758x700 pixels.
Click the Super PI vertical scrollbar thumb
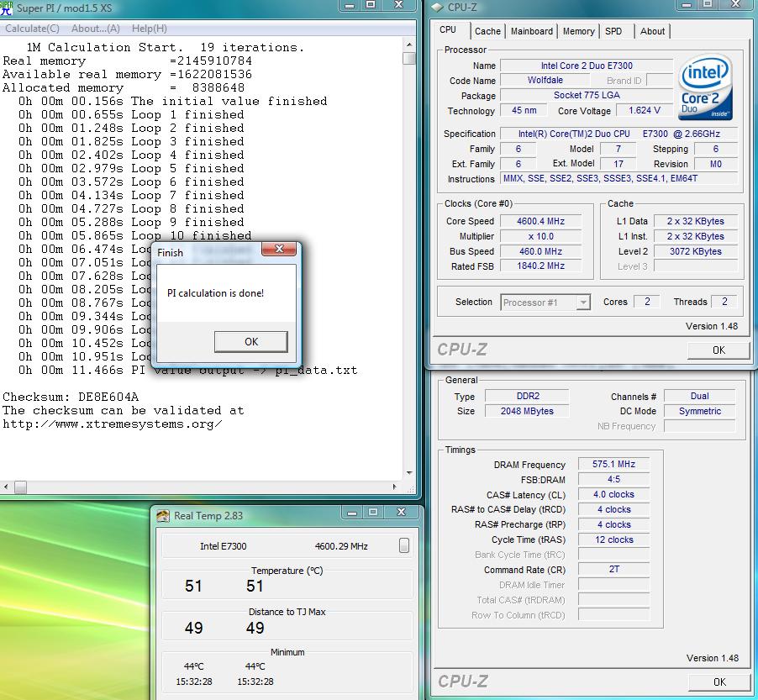(409, 58)
